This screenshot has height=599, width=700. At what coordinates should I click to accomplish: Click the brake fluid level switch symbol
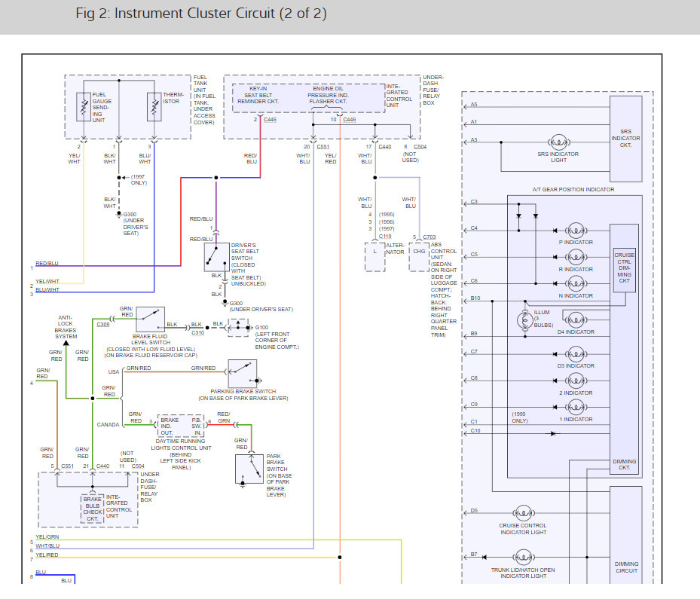tap(150, 319)
